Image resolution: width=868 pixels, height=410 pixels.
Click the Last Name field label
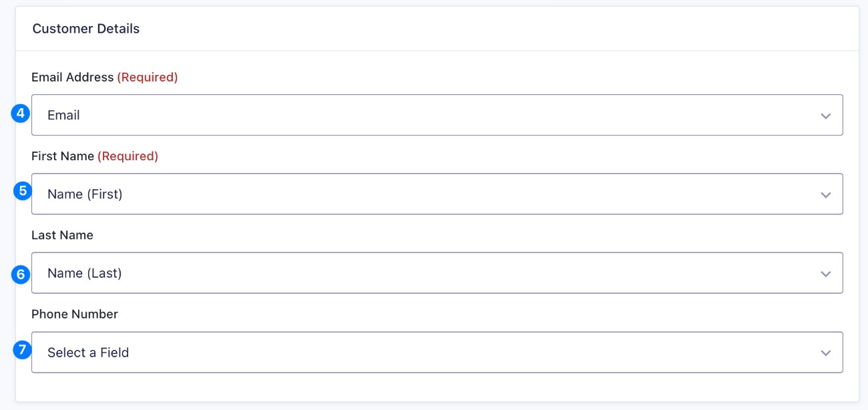62,235
